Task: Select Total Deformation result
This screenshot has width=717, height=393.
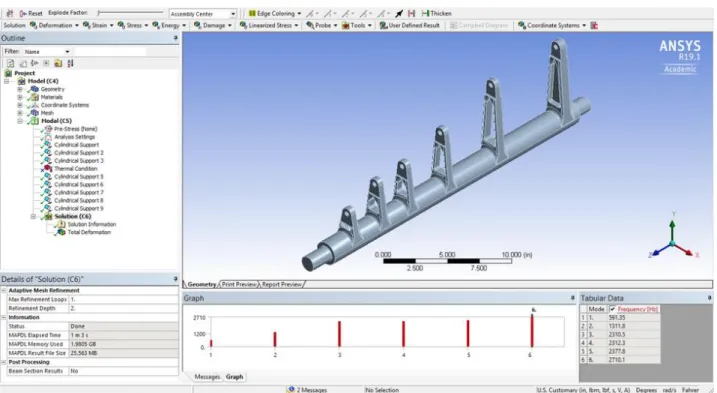Action: pos(89,232)
